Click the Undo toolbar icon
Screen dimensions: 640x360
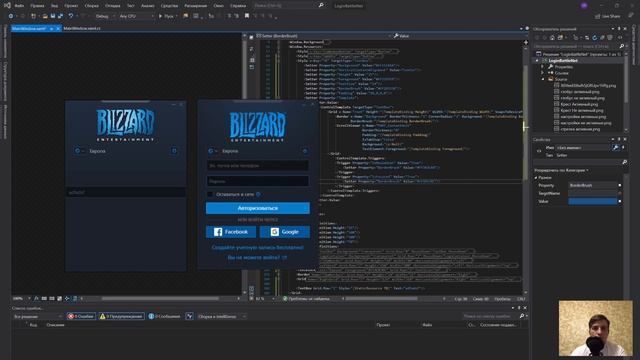71,16
